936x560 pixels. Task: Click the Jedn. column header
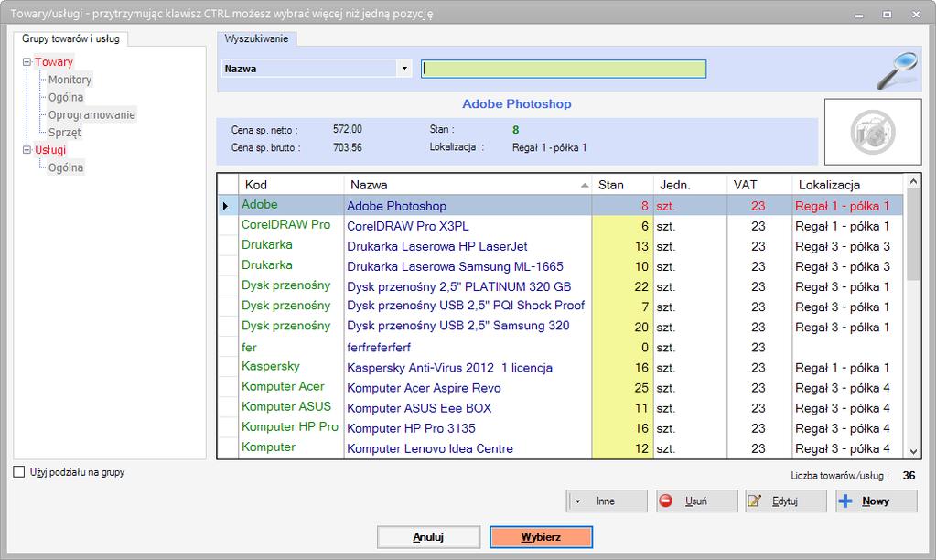coord(690,185)
